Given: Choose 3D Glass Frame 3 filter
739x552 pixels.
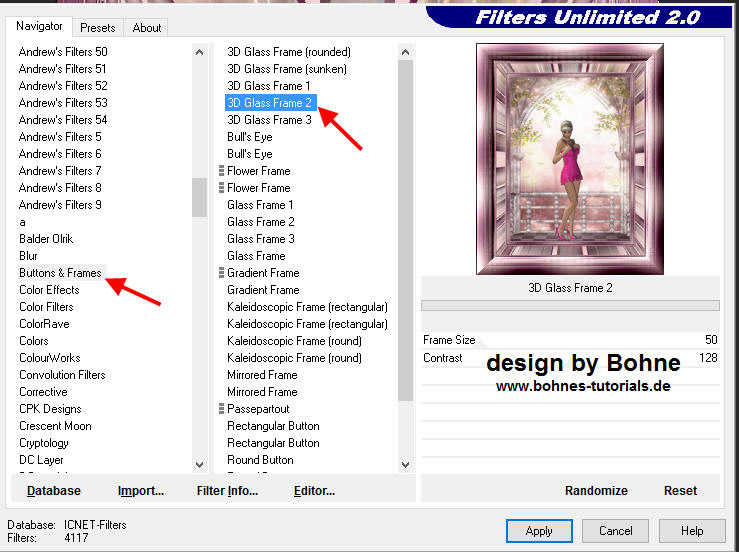Looking at the screenshot, I should (x=269, y=120).
